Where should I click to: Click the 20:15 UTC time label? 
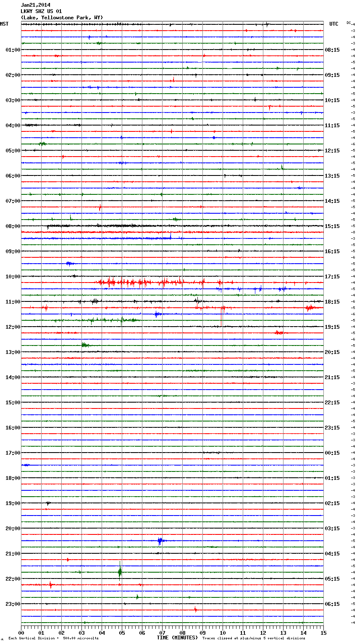point(332,352)
